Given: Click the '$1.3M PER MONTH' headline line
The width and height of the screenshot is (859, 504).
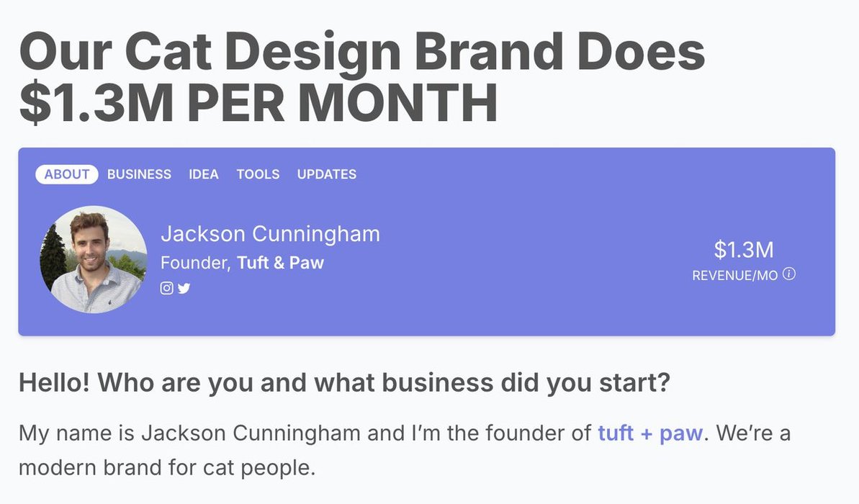Looking at the screenshot, I should point(258,102).
